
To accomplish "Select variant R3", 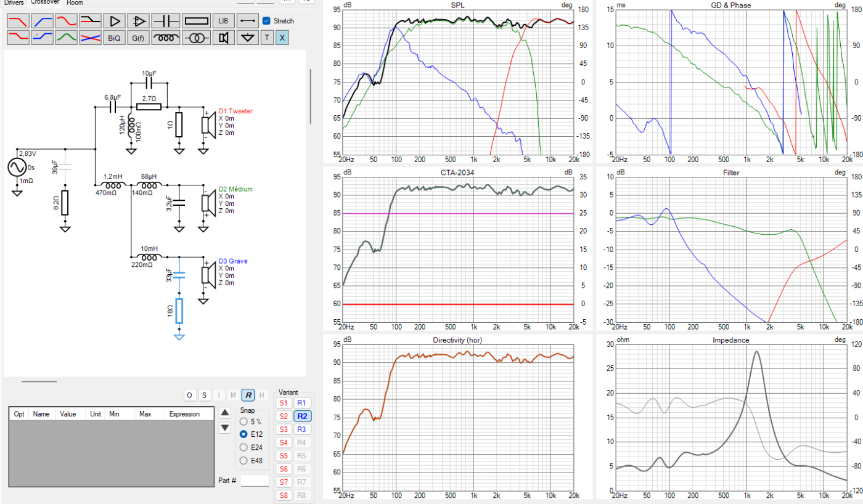I will (301, 429).
